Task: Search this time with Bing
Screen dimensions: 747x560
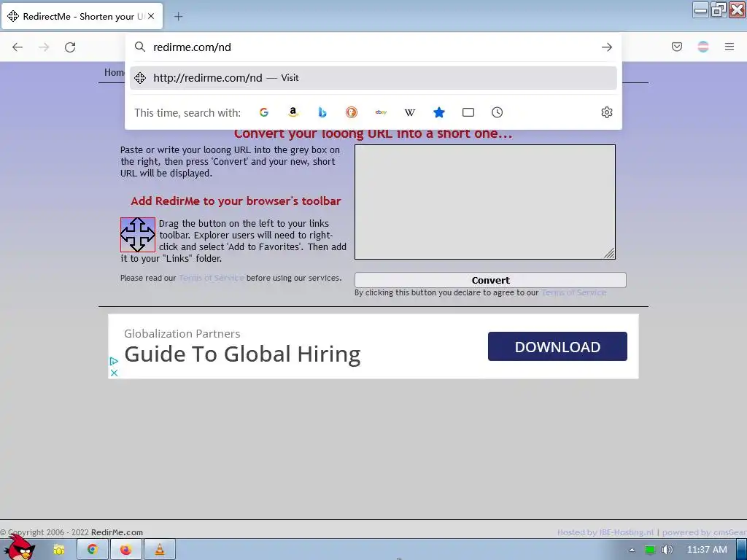Action: [322, 112]
